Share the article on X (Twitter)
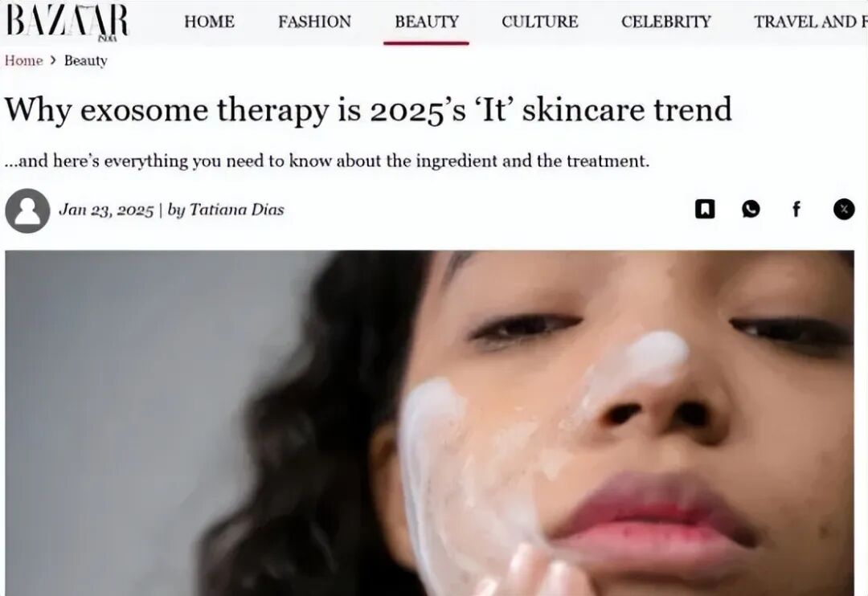 click(x=844, y=209)
